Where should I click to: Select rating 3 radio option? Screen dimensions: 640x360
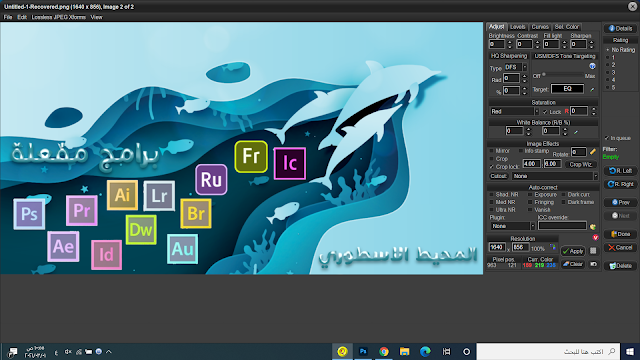click(x=608, y=72)
